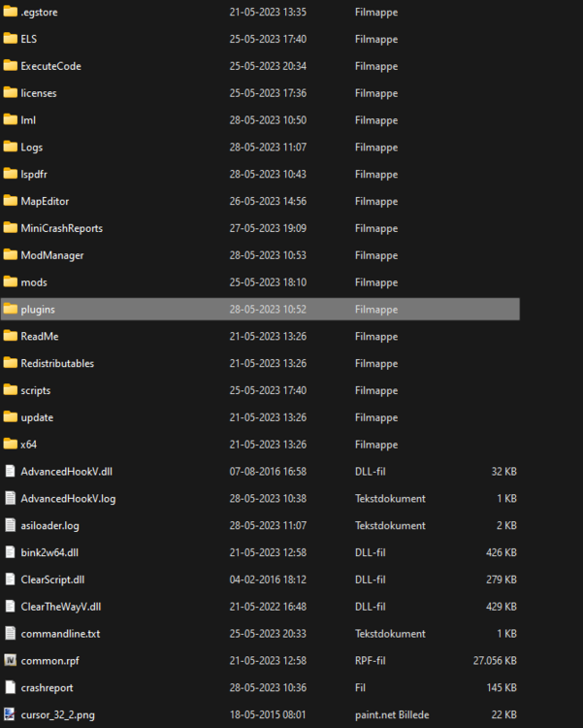The width and height of the screenshot is (583, 728).
Task: Click date 07-08-2016 16:58 of AdvancedHookV.dll
Action: 268,471
